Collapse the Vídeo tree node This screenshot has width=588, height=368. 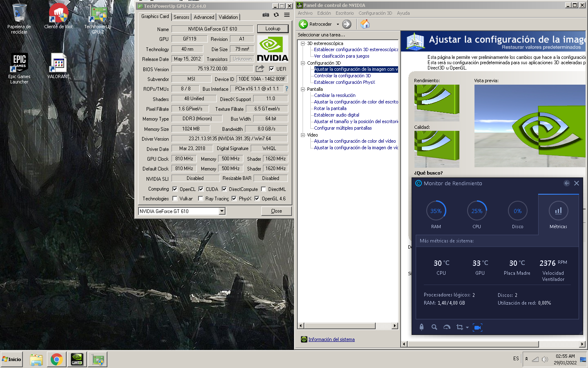[x=303, y=135]
